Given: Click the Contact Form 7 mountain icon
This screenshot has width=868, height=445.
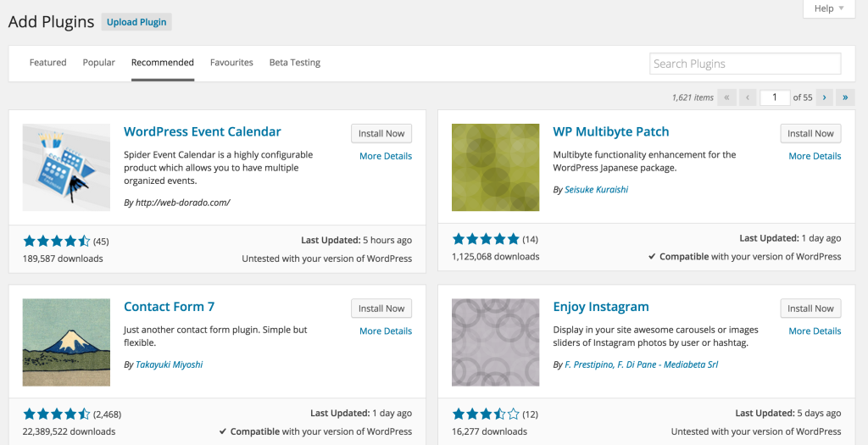Looking at the screenshot, I should click(66, 342).
